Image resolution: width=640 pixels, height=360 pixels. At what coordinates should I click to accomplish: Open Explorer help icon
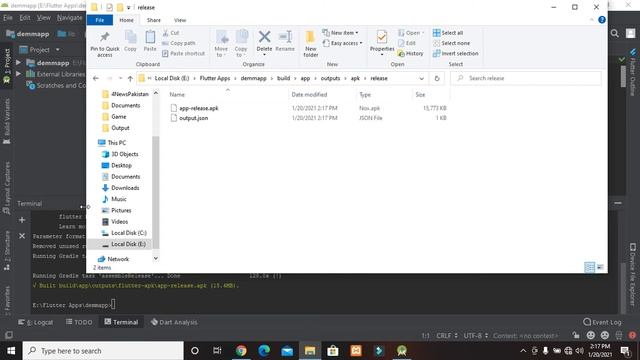[602, 20]
